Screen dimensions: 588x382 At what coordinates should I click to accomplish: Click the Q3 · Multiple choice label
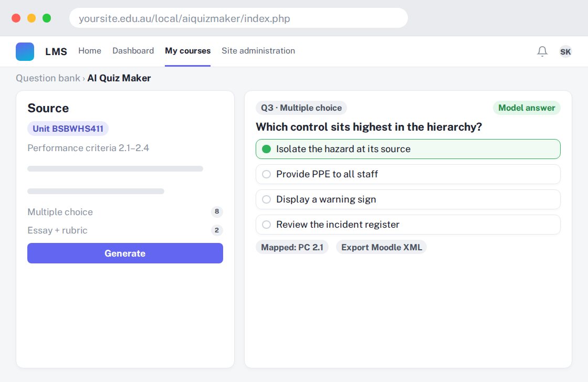(x=301, y=108)
